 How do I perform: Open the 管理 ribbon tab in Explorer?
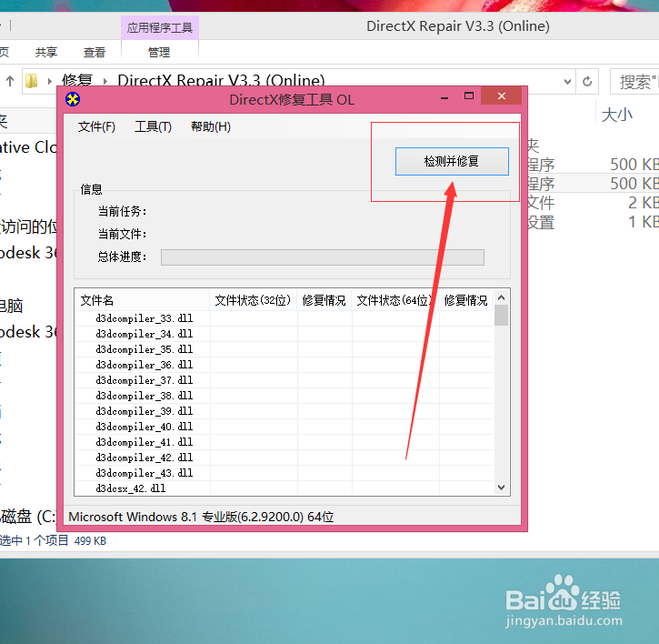point(159,52)
